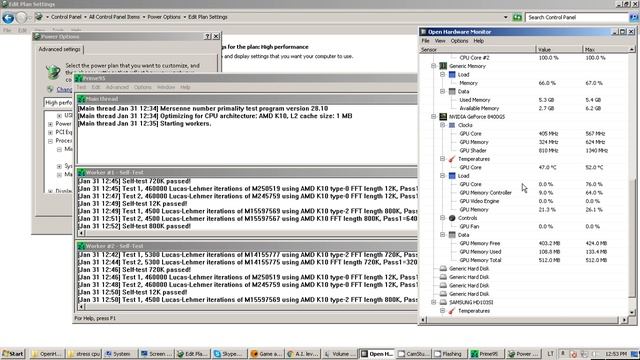Switch to Skype in the taskbar

[229, 354]
